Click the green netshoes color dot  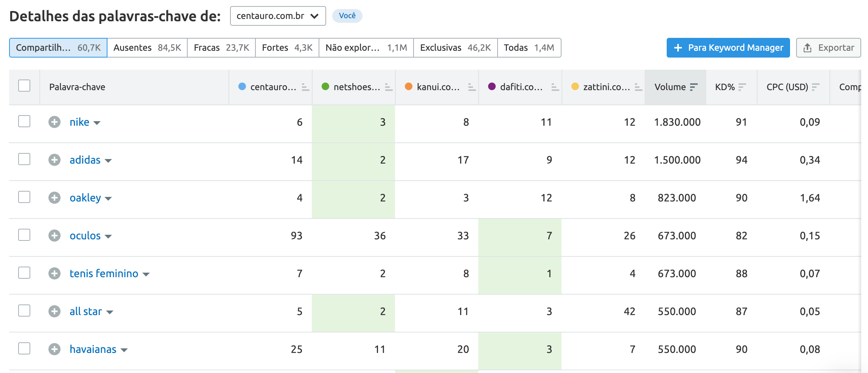(325, 86)
